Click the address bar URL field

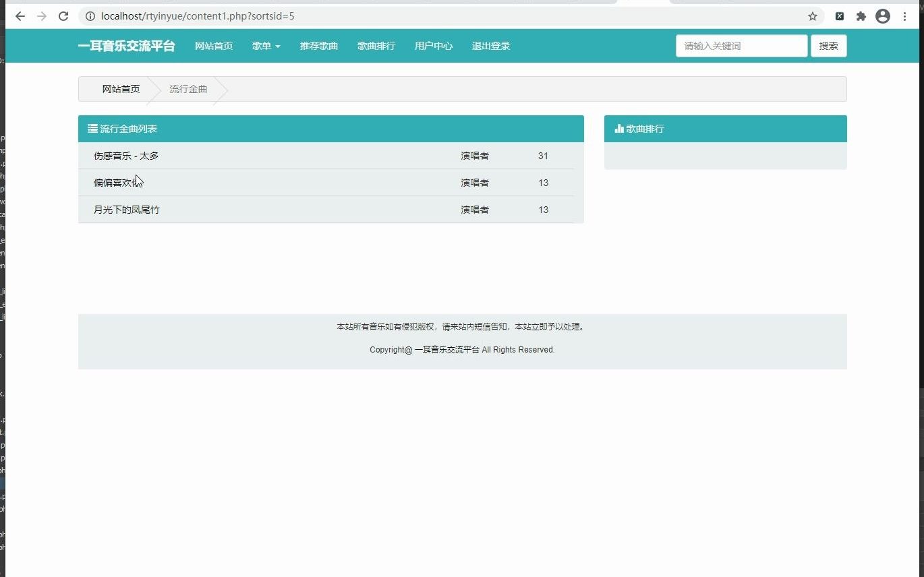(x=452, y=16)
